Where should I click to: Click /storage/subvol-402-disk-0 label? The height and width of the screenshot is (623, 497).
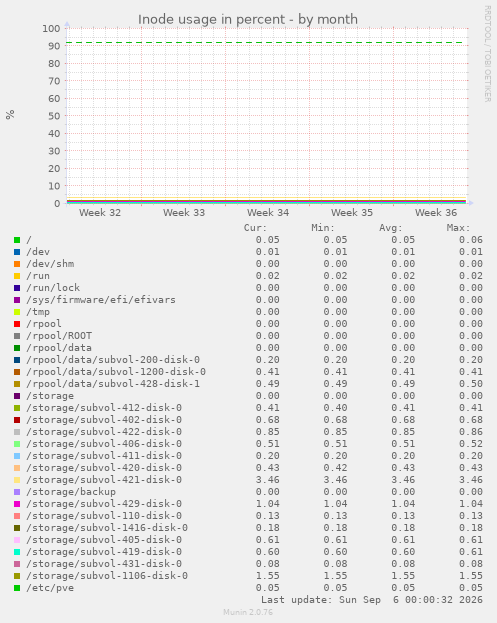click(x=104, y=420)
